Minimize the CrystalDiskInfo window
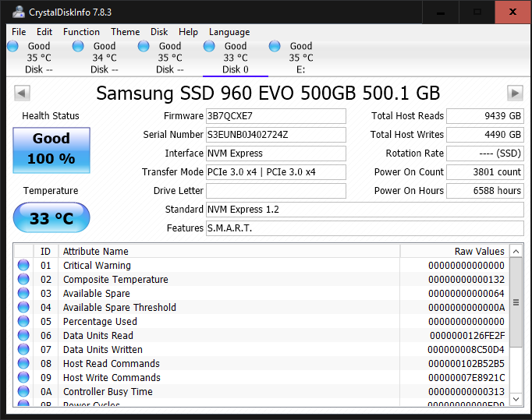Screen dimensions: 532x420 (x=441, y=12)
